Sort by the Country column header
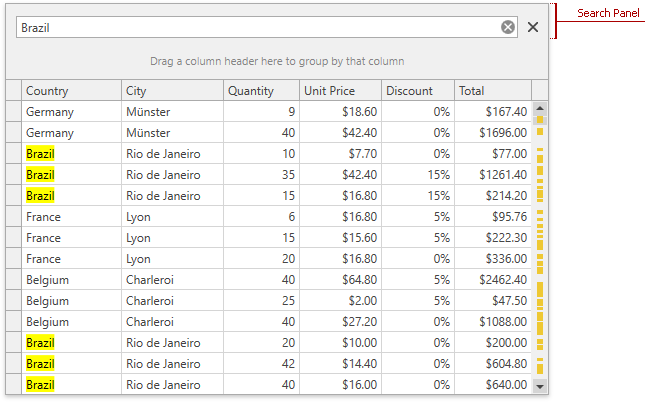Image resolution: width=645 pixels, height=402 pixels. (x=71, y=91)
